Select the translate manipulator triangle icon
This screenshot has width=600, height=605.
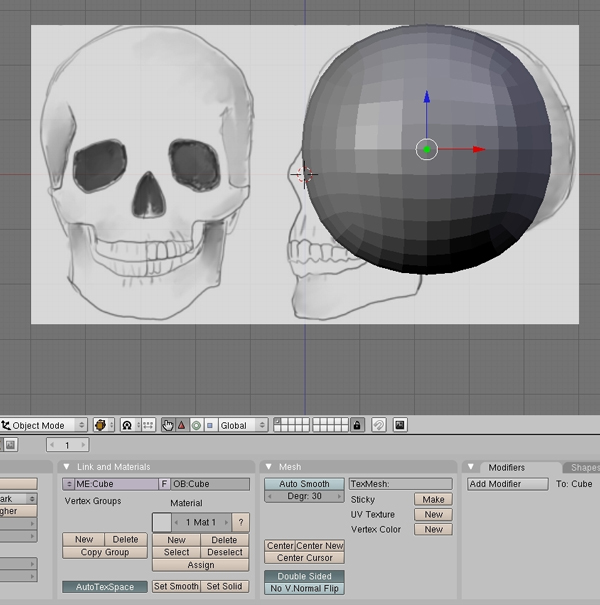pos(182,425)
